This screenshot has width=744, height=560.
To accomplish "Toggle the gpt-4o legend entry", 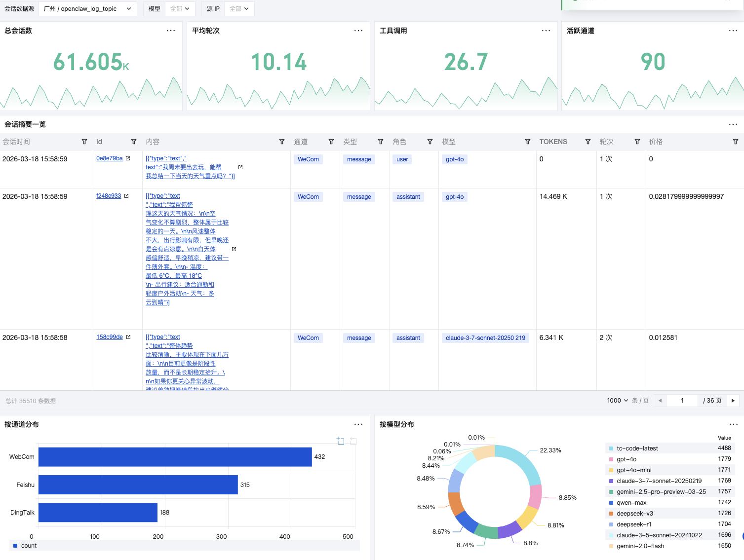I will [626, 459].
